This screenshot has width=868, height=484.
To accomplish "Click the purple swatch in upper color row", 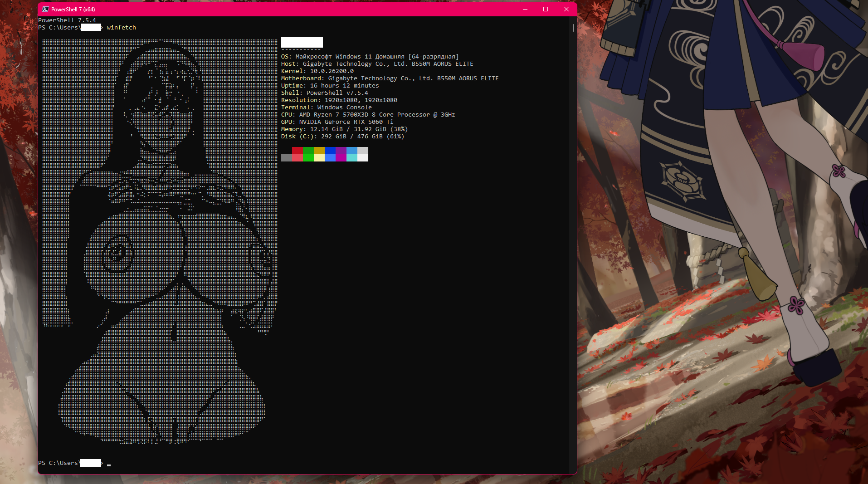I will coord(341,151).
